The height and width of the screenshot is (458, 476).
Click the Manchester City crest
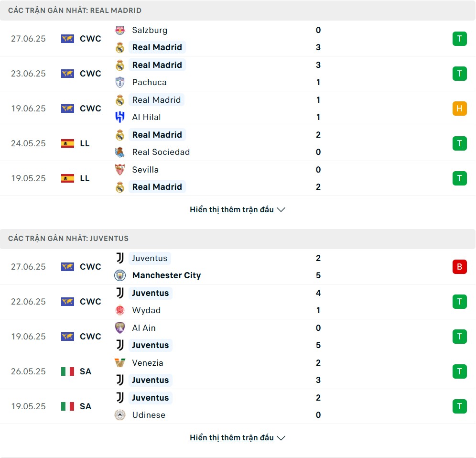(x=120, y=275)
